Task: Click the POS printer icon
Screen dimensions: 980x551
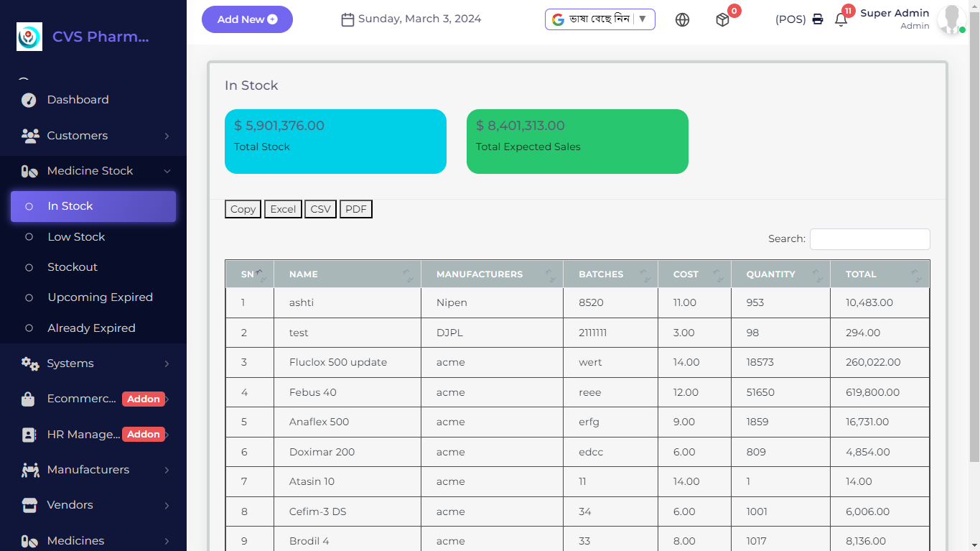Action: pyautogui.click(x=817, y=19)
